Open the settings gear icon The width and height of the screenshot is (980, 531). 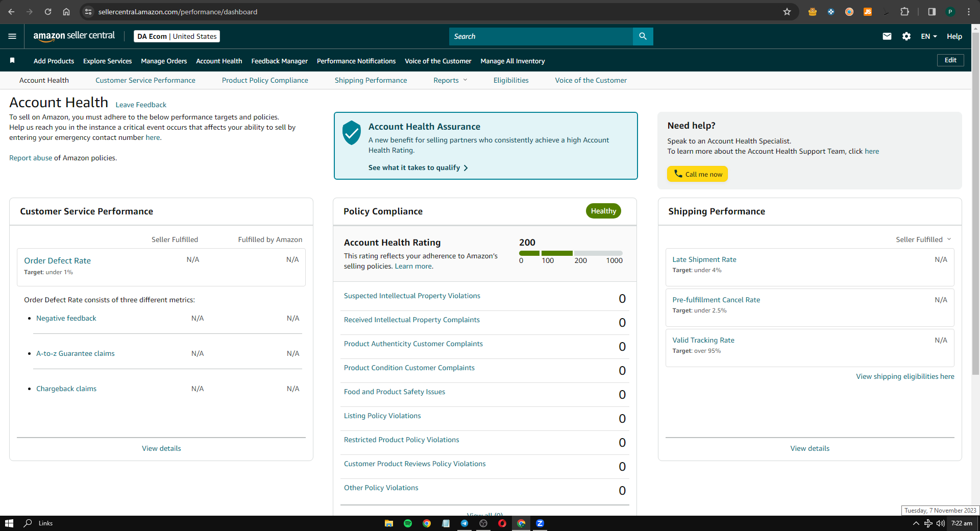pyautogui.click(x=906, y=36)
